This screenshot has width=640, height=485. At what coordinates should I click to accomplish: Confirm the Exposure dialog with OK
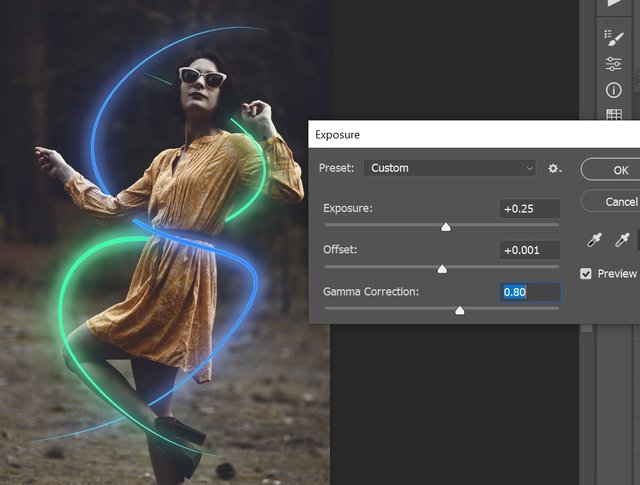tap(611, 169)
